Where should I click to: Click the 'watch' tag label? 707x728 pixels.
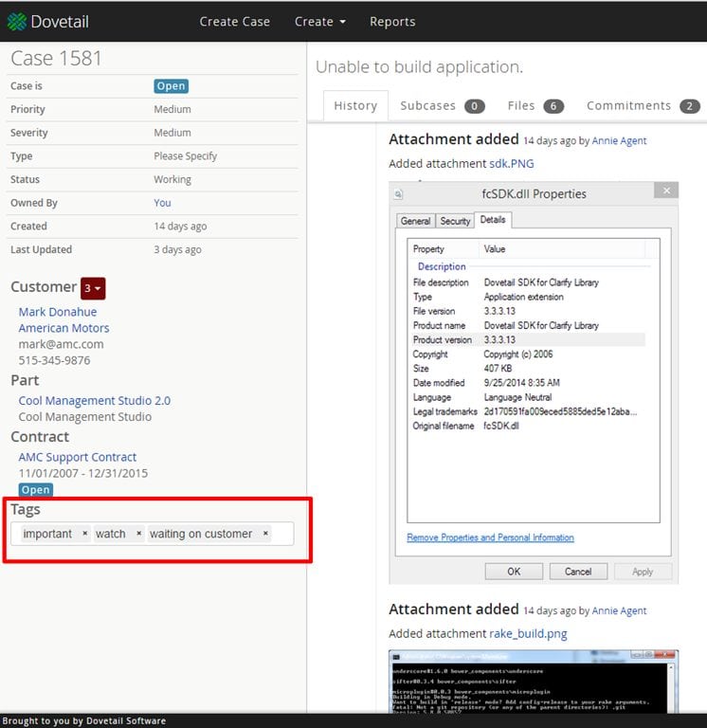111,534
